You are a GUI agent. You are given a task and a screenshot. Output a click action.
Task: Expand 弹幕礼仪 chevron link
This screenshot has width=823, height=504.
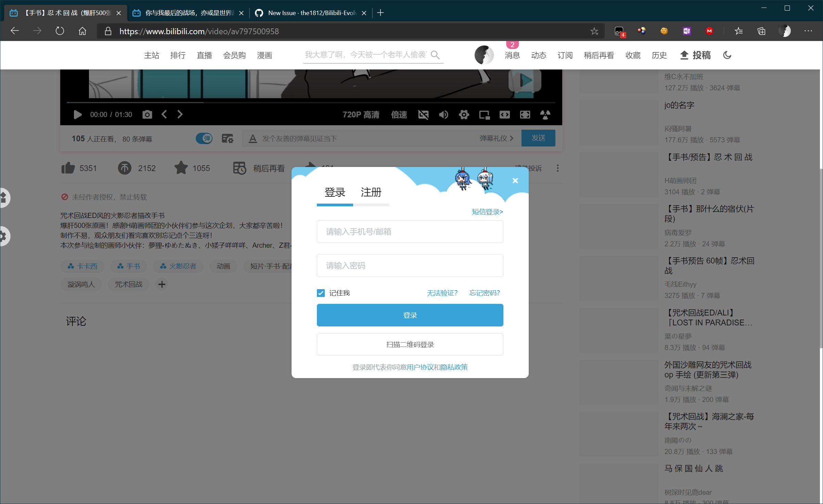point(496,138)
